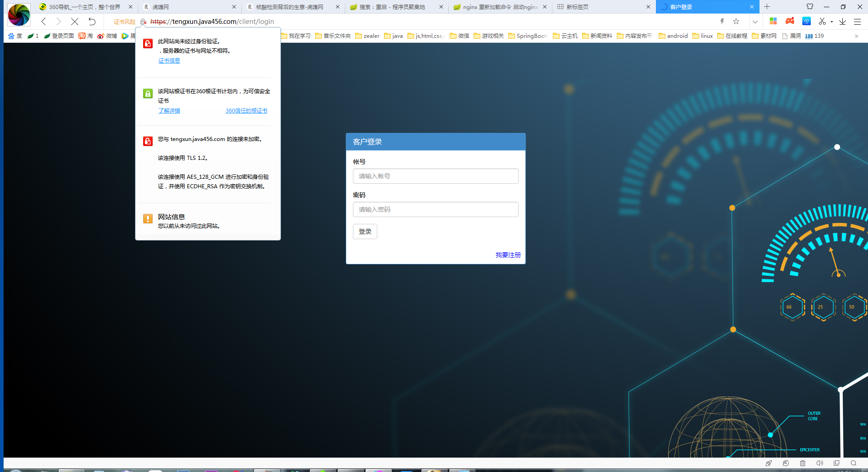Open the 139 mail bookmark
The image size is (868, 472).
(x=814, y=36)
